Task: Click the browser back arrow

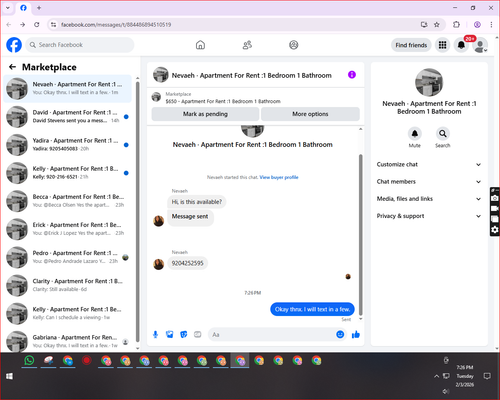Action: pyautogui.click(x=9, y=24)
